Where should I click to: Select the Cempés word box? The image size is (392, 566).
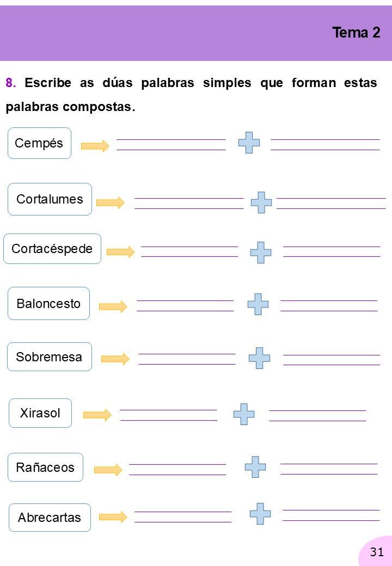click(39, 143)
